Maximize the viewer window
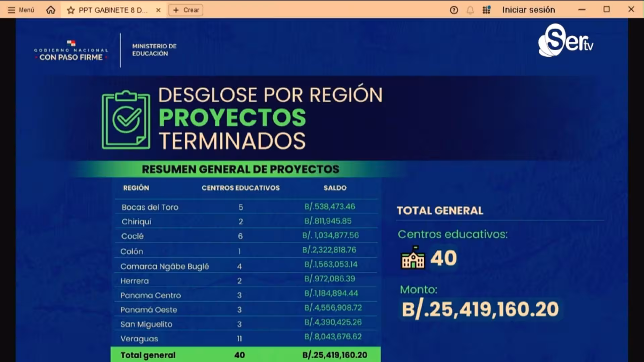 (606, 9)
